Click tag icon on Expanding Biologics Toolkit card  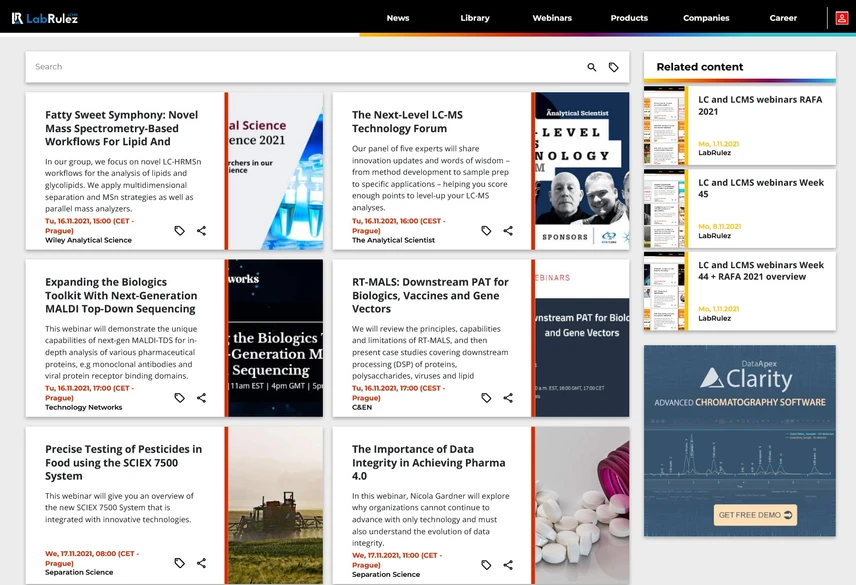click(x=180, y=398)
